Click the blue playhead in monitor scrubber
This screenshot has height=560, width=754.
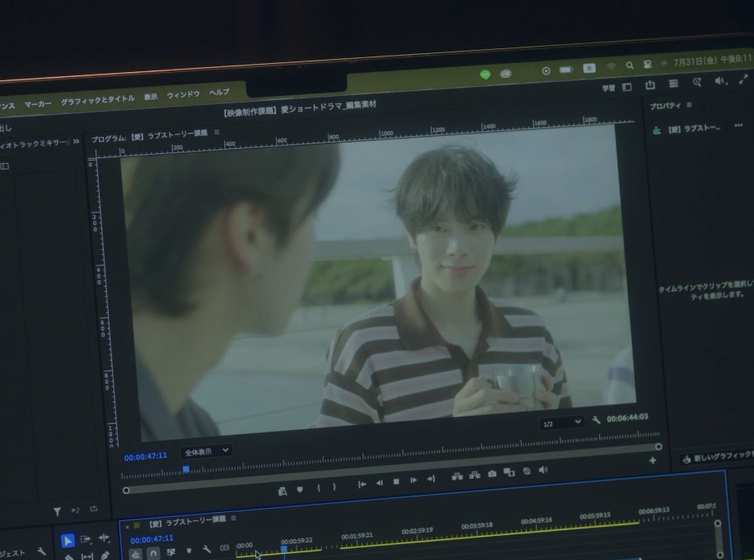click(x=186, y=469)
